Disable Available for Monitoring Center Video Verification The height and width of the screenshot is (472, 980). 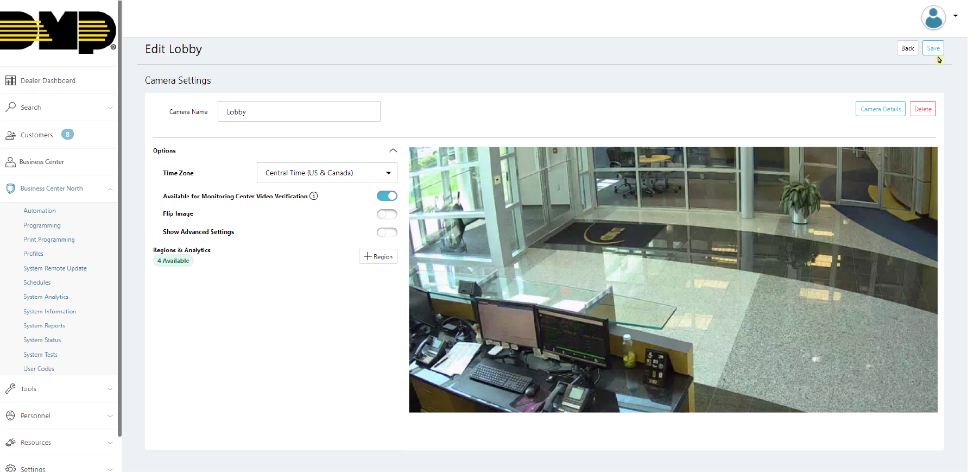[387, 196]
